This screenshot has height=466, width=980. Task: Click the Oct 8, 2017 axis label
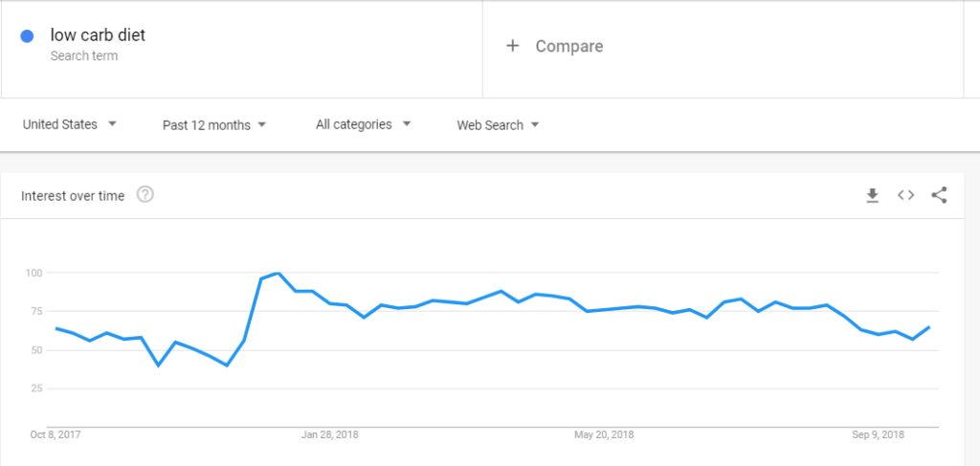(x=56, y=434)
